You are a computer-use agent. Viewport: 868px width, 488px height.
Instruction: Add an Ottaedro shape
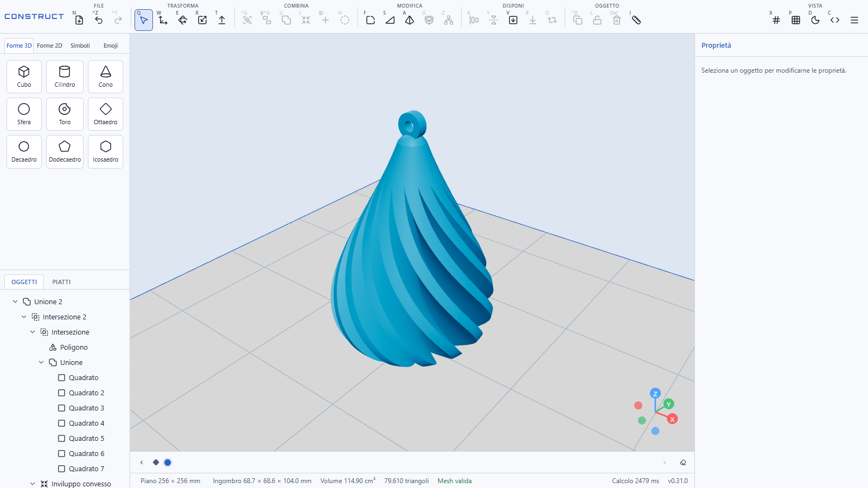pyautogui.click(x=105, y=114)
